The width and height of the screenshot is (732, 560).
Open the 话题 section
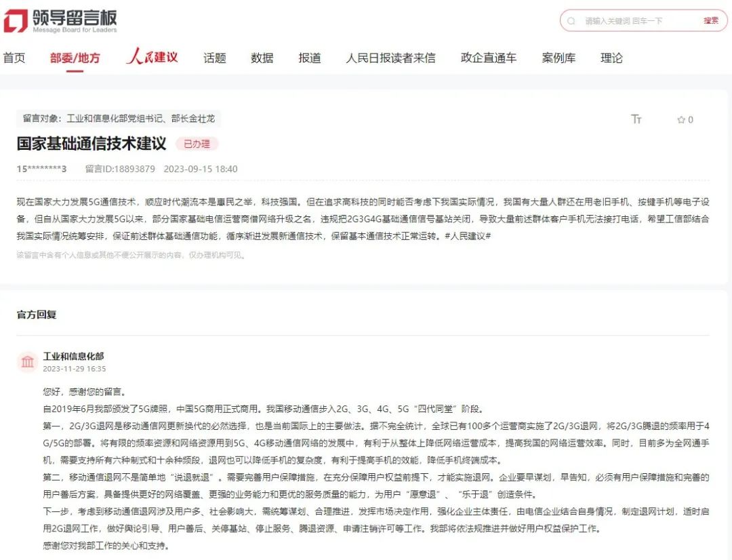pos(214,58)
